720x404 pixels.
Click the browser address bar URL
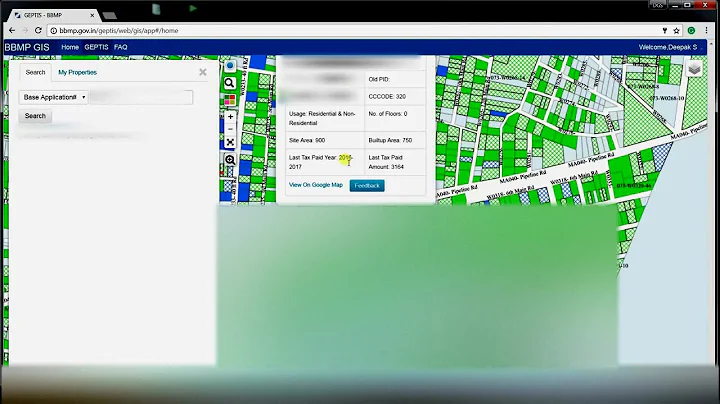(118, 31)
